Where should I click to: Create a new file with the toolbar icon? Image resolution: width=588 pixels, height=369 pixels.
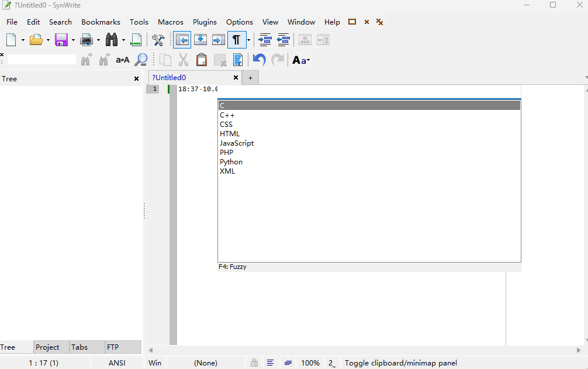point(11,40)
